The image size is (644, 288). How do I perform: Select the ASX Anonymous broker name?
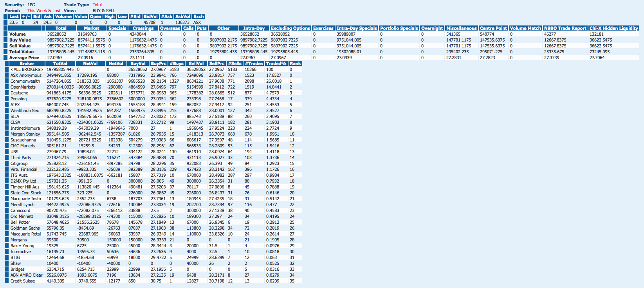26,75
